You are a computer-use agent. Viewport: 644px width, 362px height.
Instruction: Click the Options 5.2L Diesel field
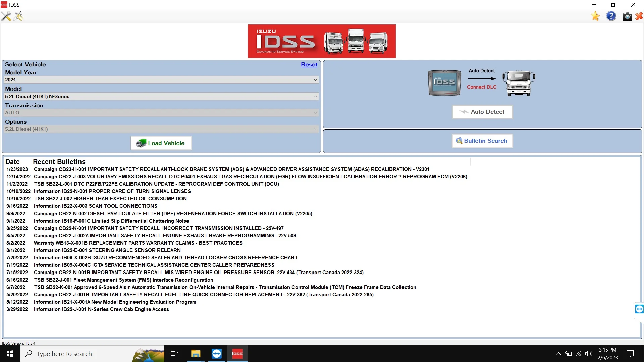161,129
